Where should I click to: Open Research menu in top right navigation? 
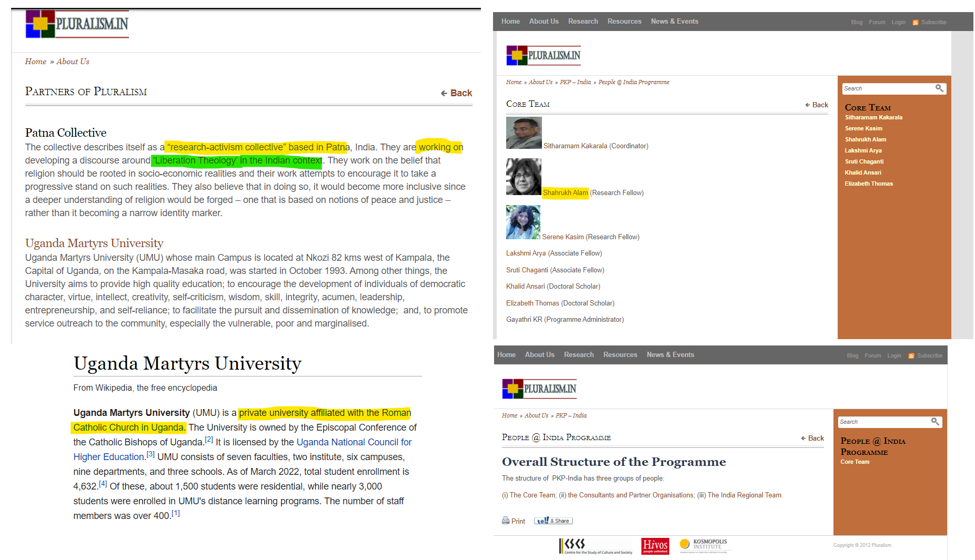click(582, 22)
